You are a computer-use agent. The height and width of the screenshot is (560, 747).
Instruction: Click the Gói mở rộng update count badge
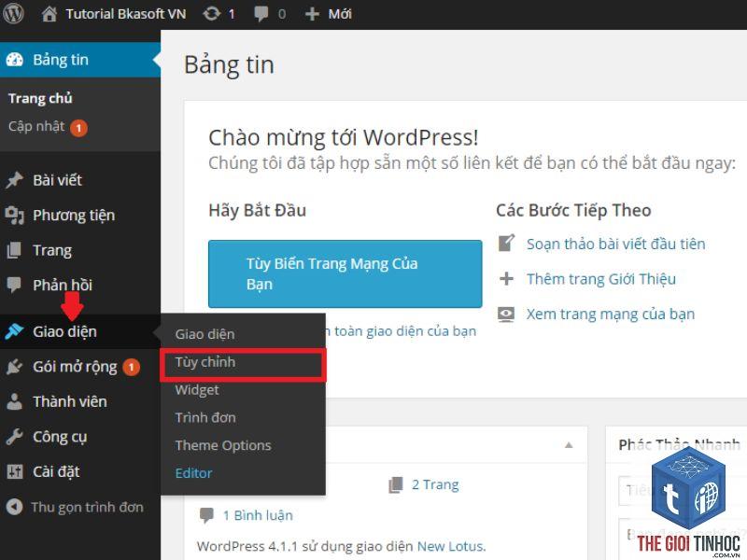click(131, 367)
